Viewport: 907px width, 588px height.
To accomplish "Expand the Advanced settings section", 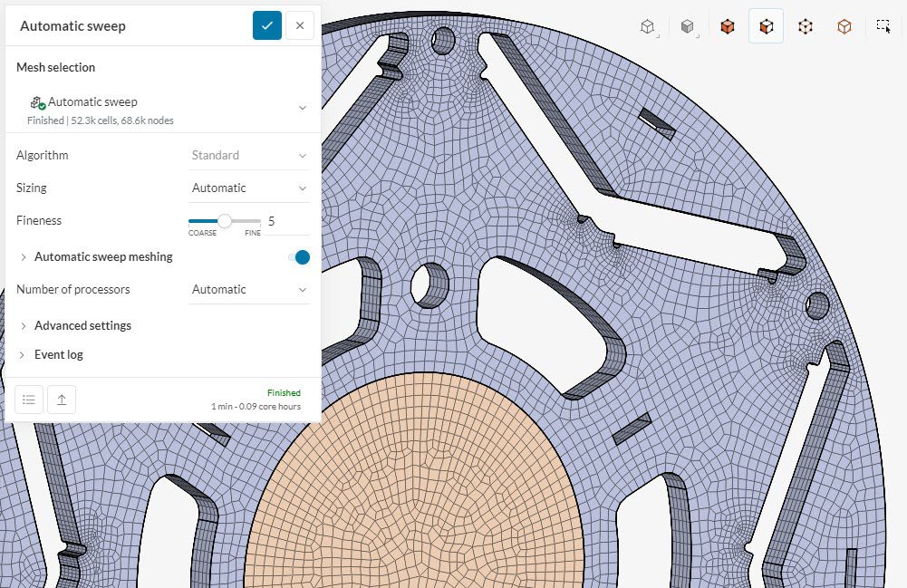I will 82,326.
